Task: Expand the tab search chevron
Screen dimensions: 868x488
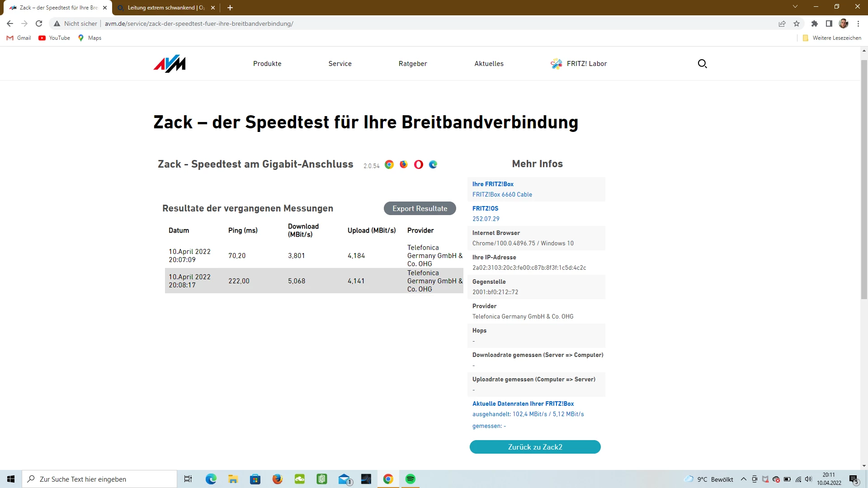Action: (x=795, y=7)
